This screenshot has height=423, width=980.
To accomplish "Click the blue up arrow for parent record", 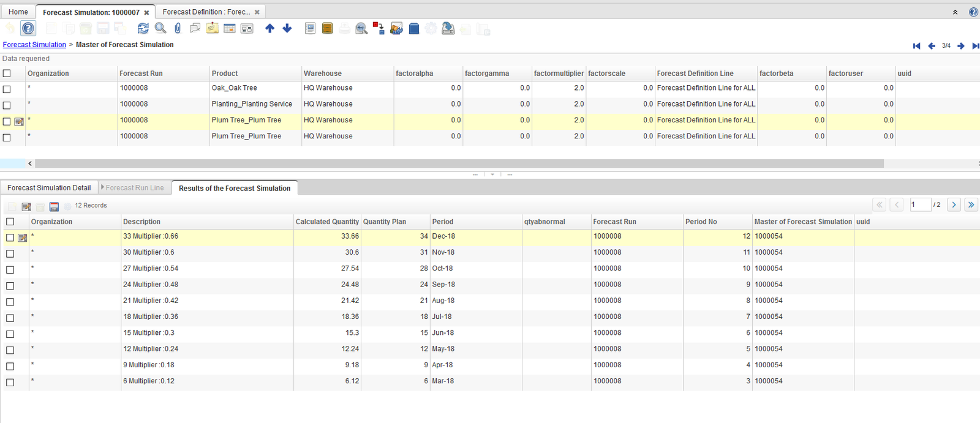I will [269, 28].
